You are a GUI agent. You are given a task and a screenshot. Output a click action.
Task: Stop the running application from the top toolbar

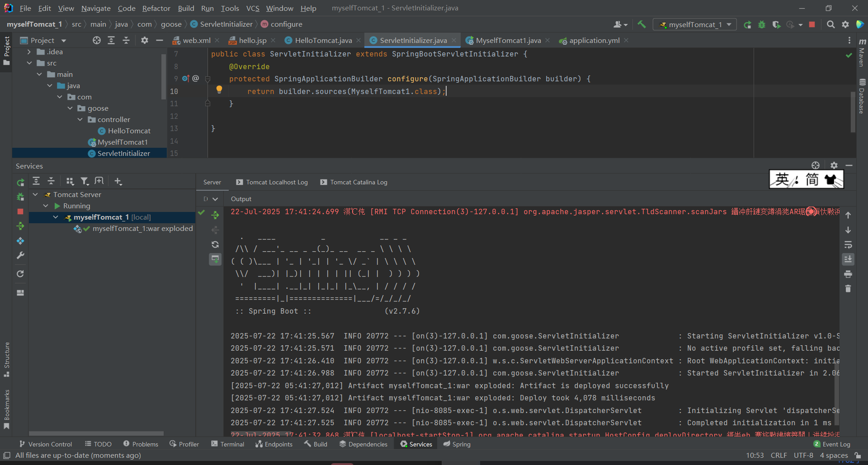812,24
